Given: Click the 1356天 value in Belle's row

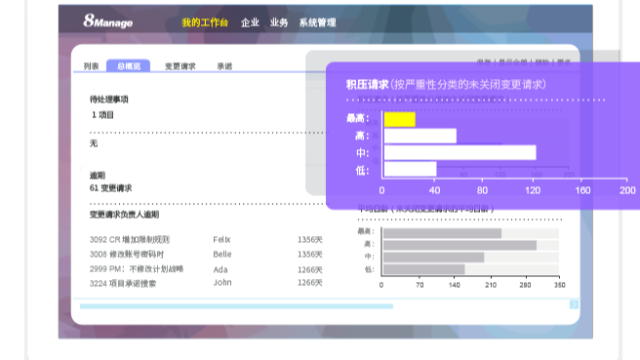Looking at the screenshot, I should pyautogui.click(x=310, y=254).
